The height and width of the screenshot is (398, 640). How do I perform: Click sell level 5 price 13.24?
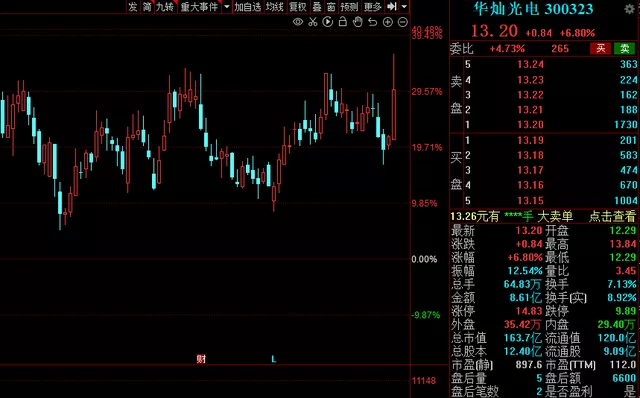[530, 64]
